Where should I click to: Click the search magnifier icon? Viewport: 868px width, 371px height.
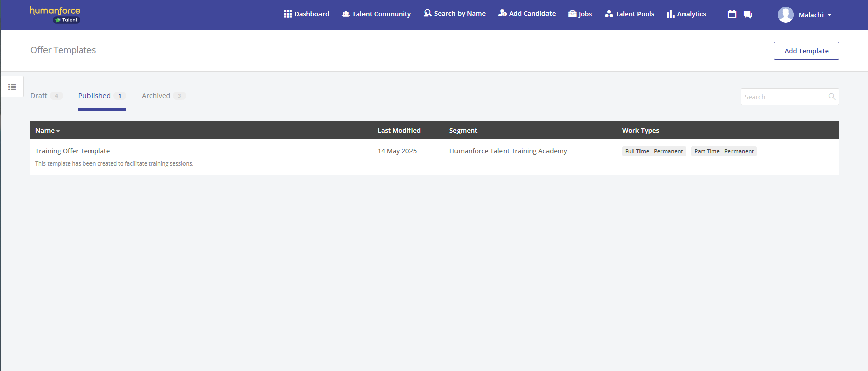click(x=832, y=97)
